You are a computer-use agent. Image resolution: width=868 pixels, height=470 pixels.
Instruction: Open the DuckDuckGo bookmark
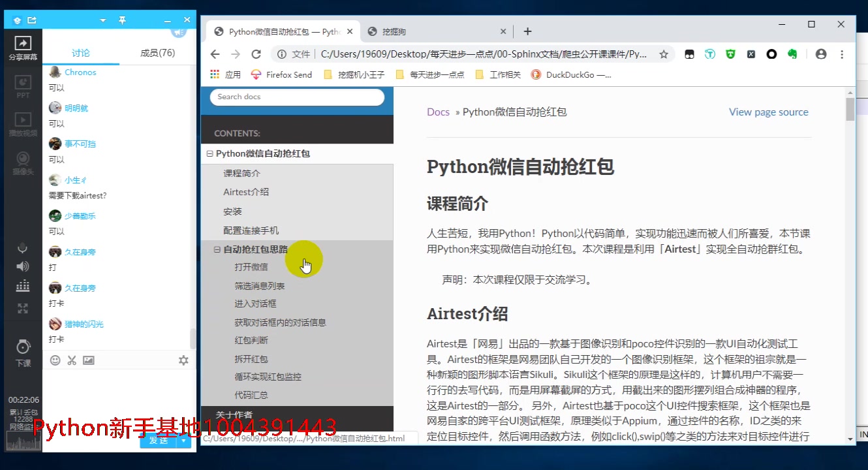point(572,74)
